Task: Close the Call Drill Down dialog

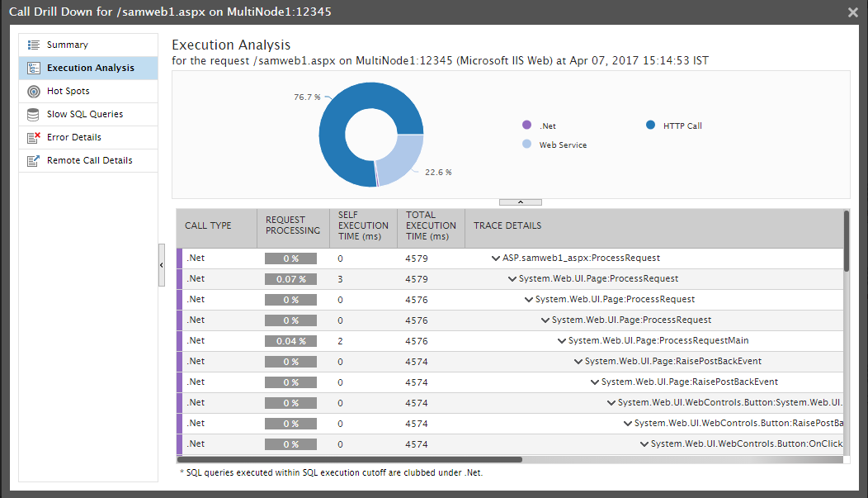Action: coord(852,12)
